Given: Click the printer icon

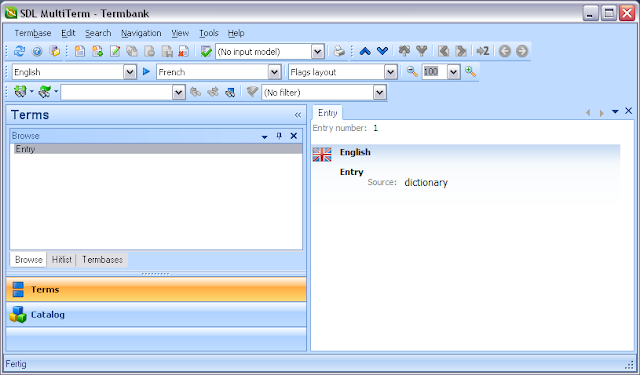Looking at the screenshot, I should [339, 51].
